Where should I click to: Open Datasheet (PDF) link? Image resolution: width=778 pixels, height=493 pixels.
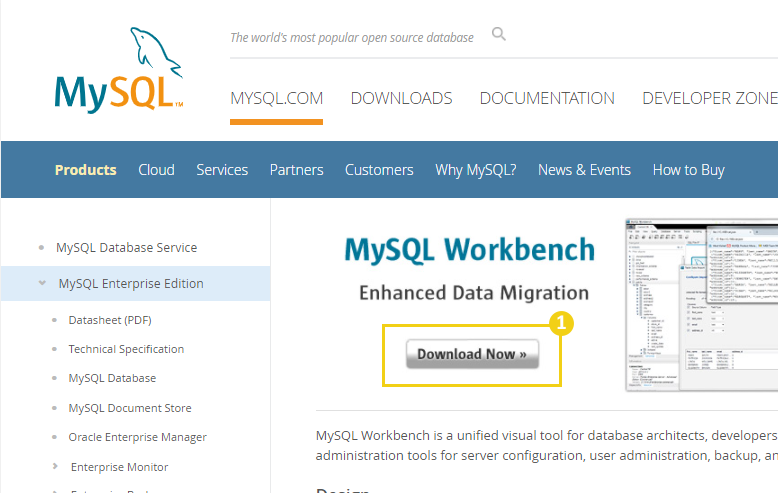[110, 320]
